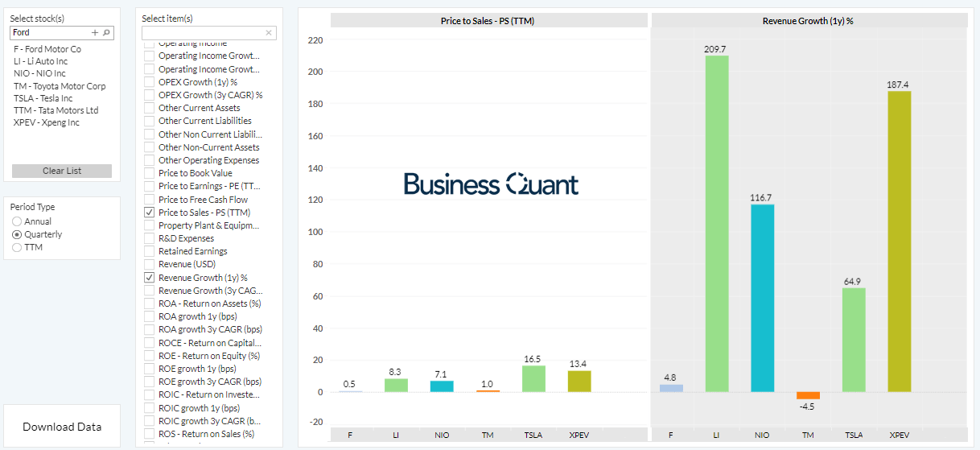
Task: Check the ROCE - Return on Capital item
Action: coord(149,343)
